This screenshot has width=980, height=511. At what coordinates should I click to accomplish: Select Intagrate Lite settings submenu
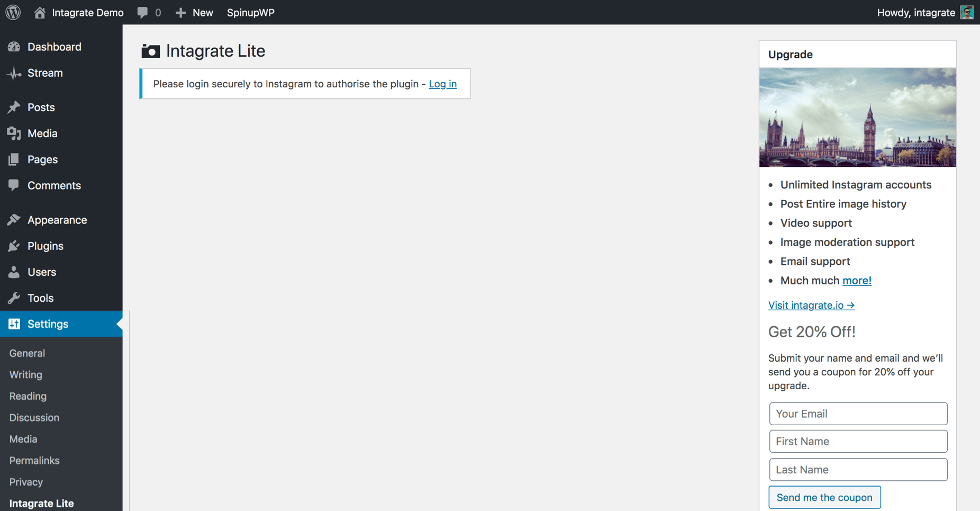41,504
